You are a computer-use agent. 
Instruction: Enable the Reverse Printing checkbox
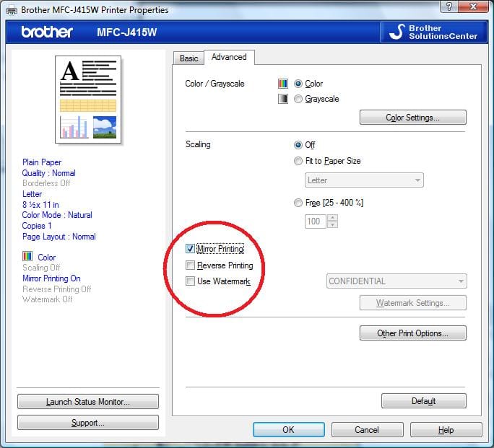[190, 265]
